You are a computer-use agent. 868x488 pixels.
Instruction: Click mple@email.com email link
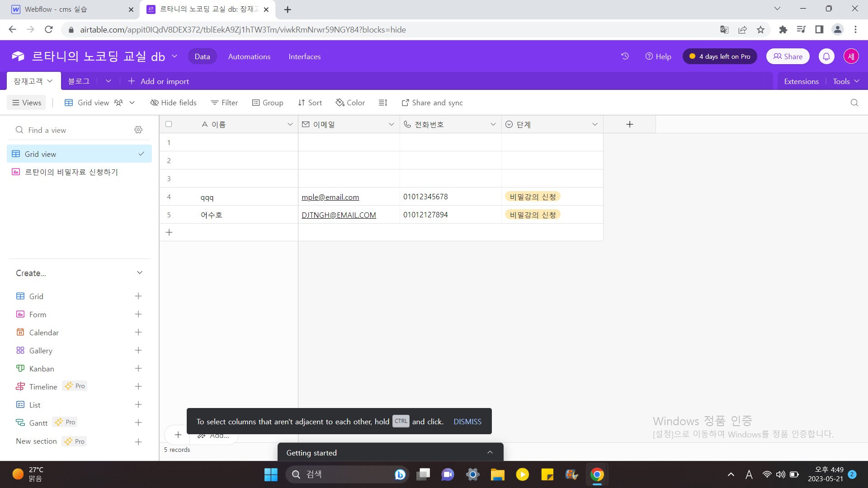(x=330, y=197)
